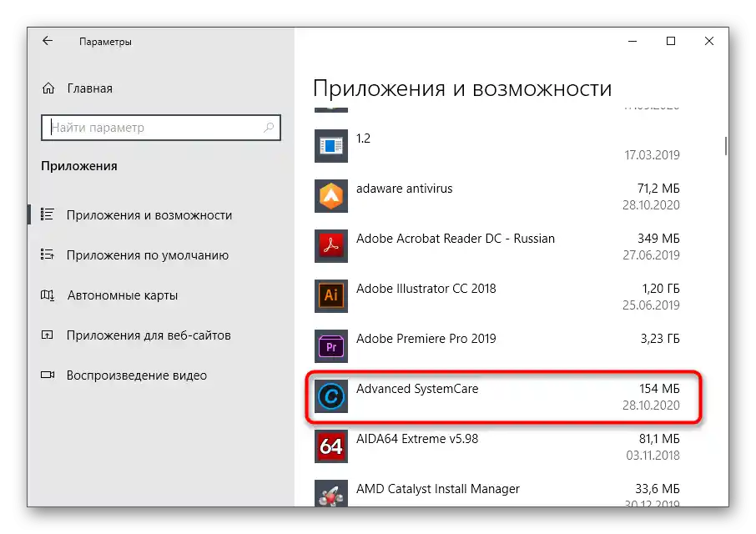Select the 1.2 app name
756x534 pixels.
(x=364, y=139)
